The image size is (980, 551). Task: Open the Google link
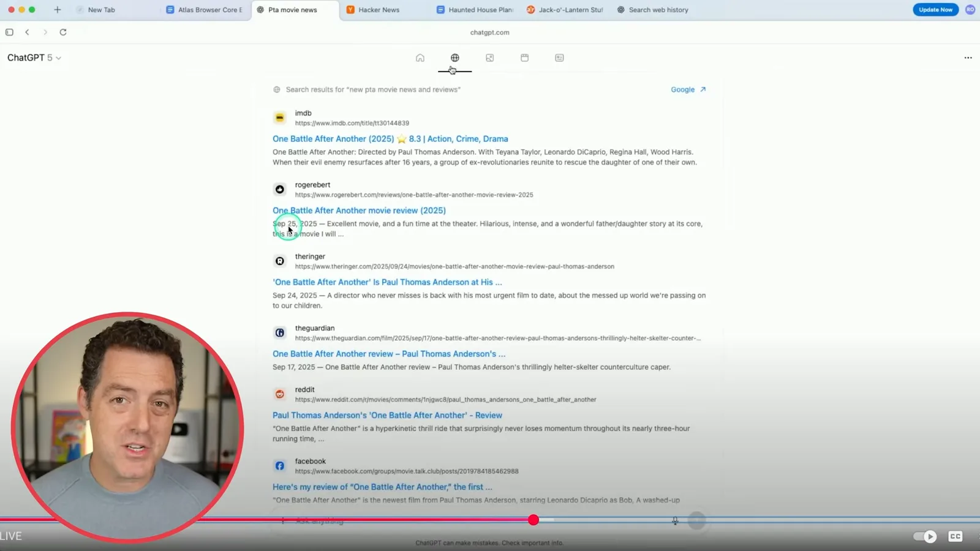point(688,89)
